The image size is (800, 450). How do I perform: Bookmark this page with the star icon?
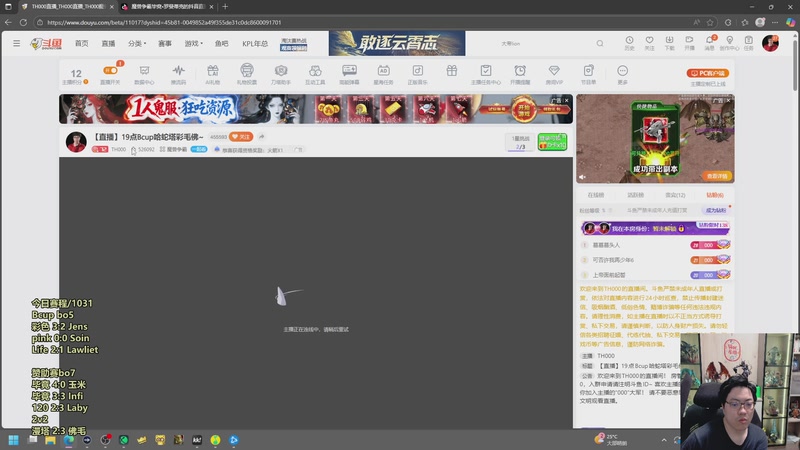(710, 22)
